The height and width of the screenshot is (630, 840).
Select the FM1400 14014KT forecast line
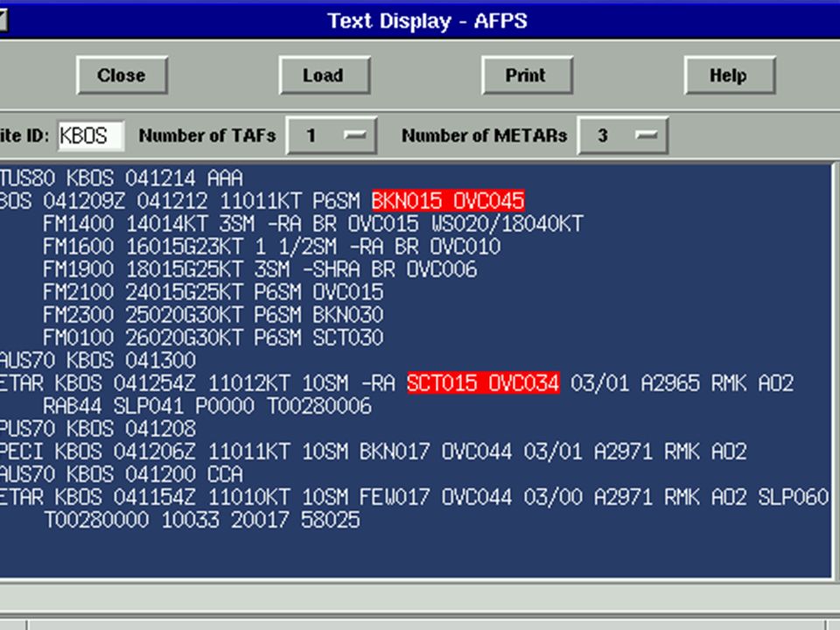point(313,224)
